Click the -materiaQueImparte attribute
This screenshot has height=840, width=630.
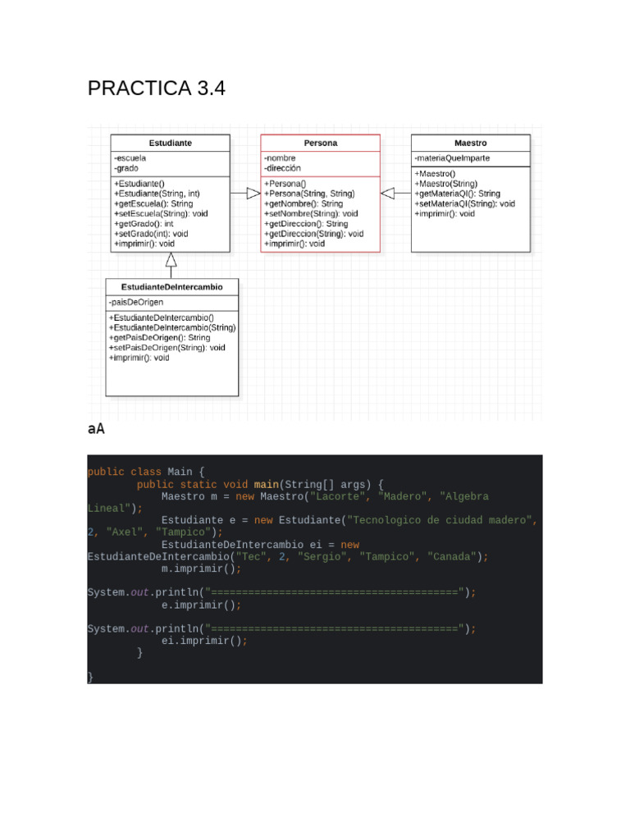452,158
